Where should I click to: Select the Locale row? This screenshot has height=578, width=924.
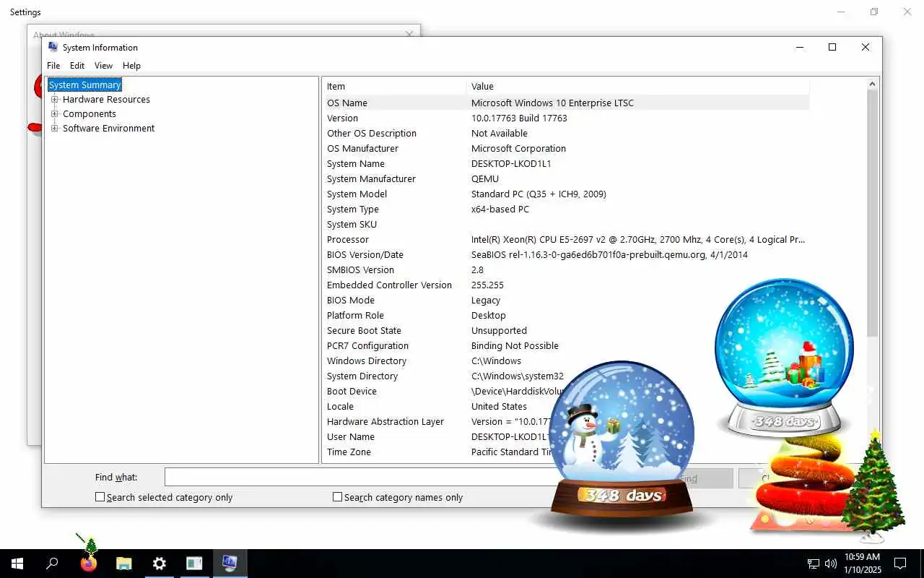(566, 407)
